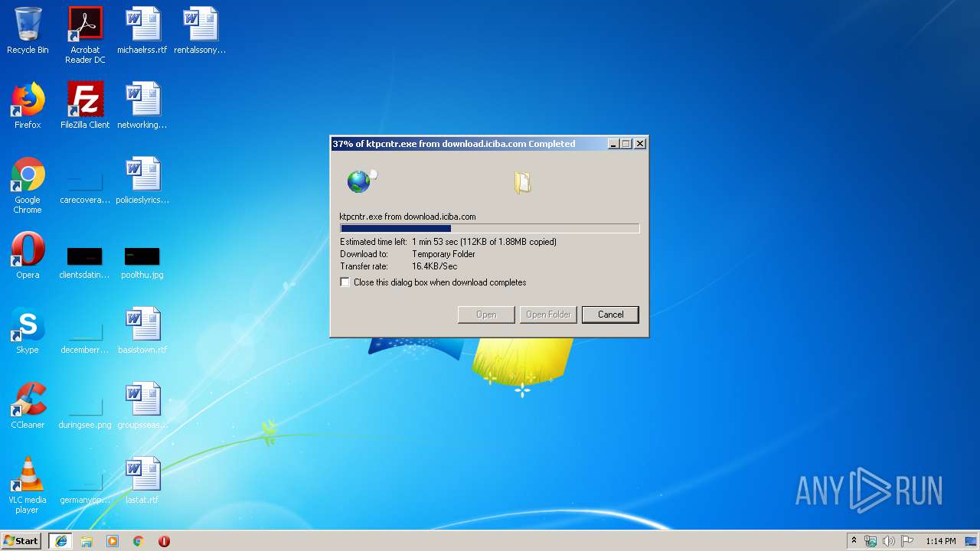Select michaelrss.rtf document icon
Viewport: 980px width, 551px height.
[x=142, y=31]
